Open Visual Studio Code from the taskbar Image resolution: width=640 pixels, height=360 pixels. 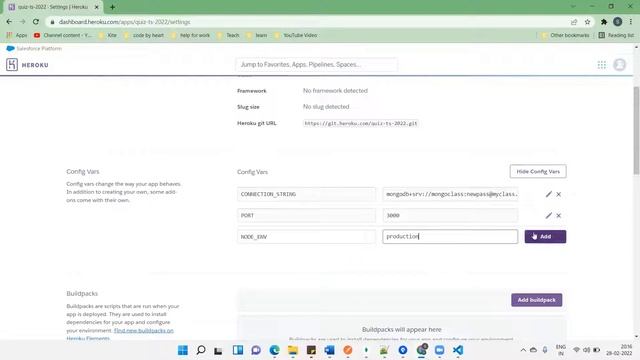click(458, 350)
